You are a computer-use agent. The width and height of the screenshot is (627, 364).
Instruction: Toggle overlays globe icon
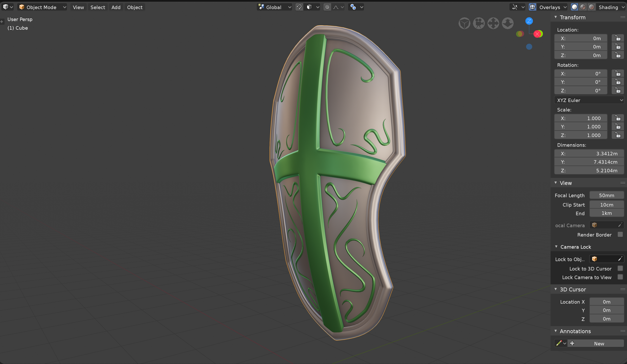532,7
